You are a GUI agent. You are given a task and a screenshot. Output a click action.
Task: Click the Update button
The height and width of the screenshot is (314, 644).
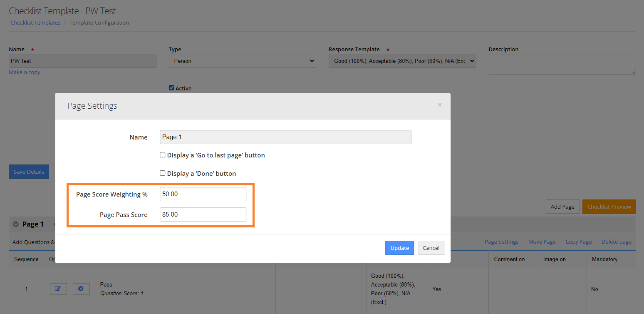point(399,247)
